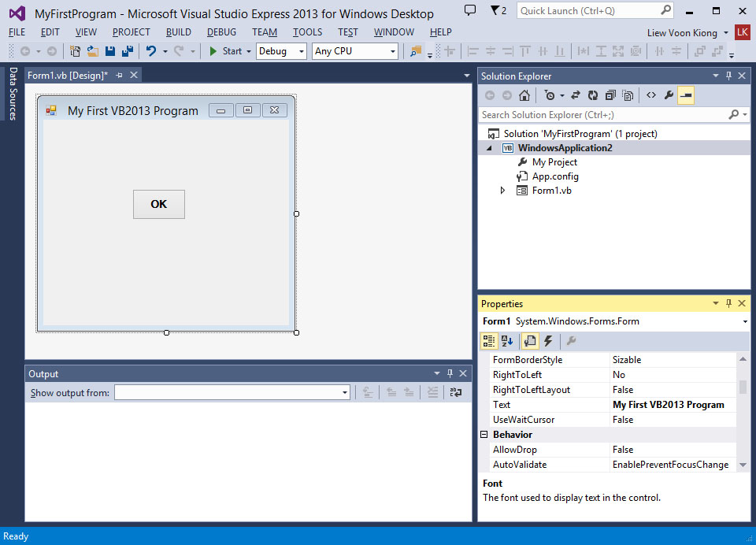The height and width of the screenshot is (545, 756).
Task: Click the Open File folder icon
Action: pos(93,51)
